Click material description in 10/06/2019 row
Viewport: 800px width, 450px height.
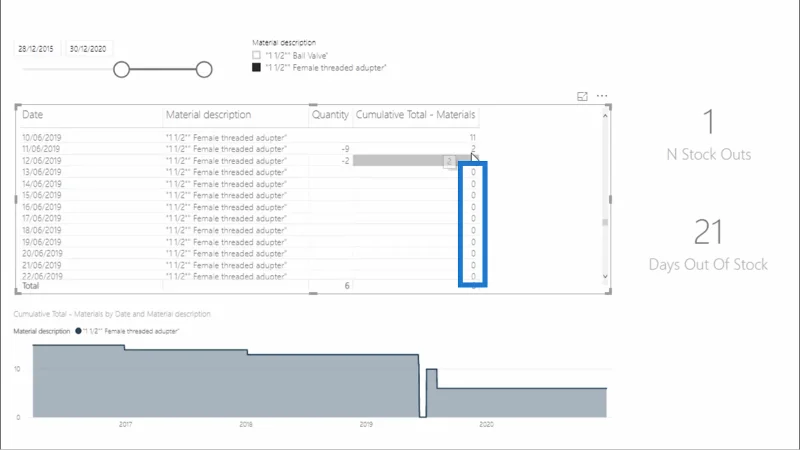pos(226,137)
